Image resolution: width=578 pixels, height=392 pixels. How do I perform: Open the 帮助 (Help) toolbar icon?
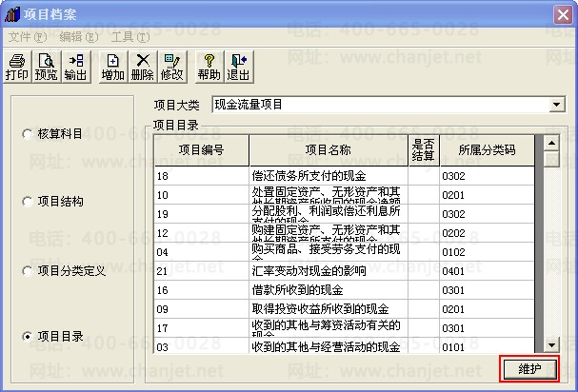(209, 67)
